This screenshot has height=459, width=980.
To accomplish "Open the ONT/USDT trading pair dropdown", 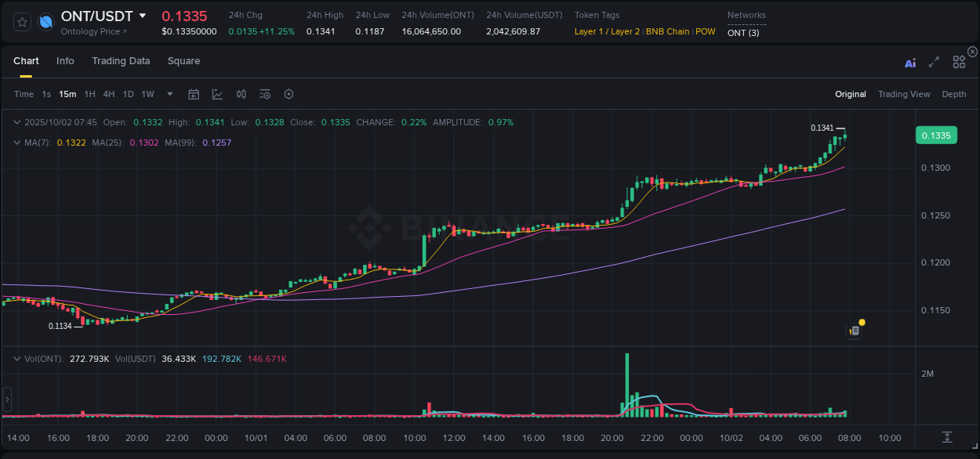I will coord(142,16).
